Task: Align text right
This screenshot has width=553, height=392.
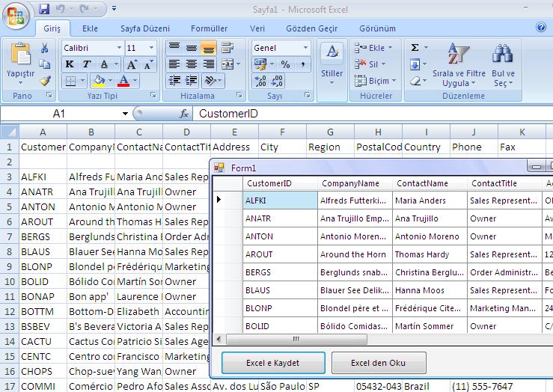Action: tap(209, 64)
